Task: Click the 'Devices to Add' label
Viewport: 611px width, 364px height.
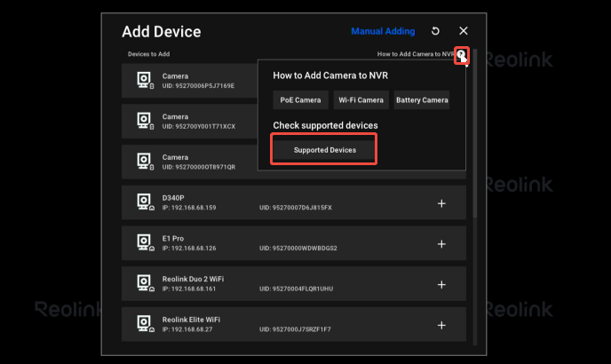Action: click(x=149, y=54)
